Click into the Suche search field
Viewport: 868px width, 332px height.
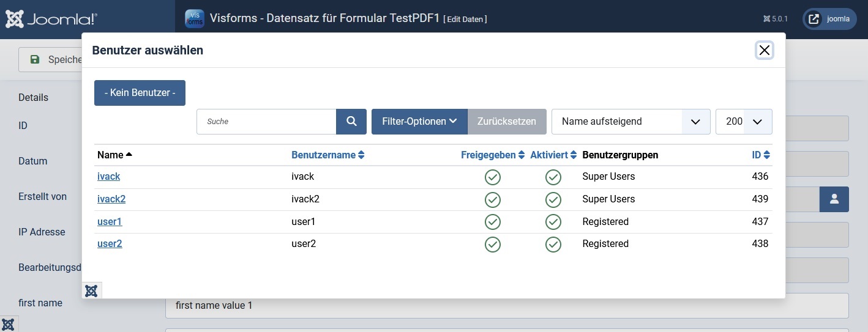(x=266, y=122)
